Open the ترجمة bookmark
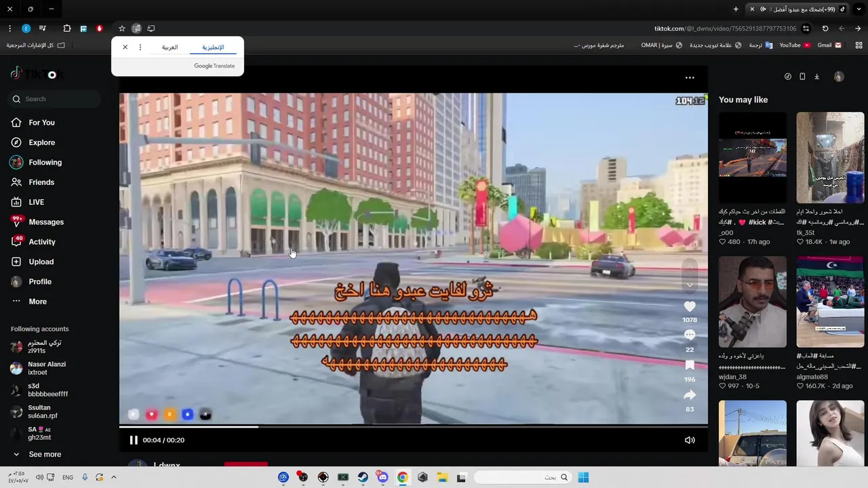This screenshot has width=868, height=488. click(x=760, y=45)
